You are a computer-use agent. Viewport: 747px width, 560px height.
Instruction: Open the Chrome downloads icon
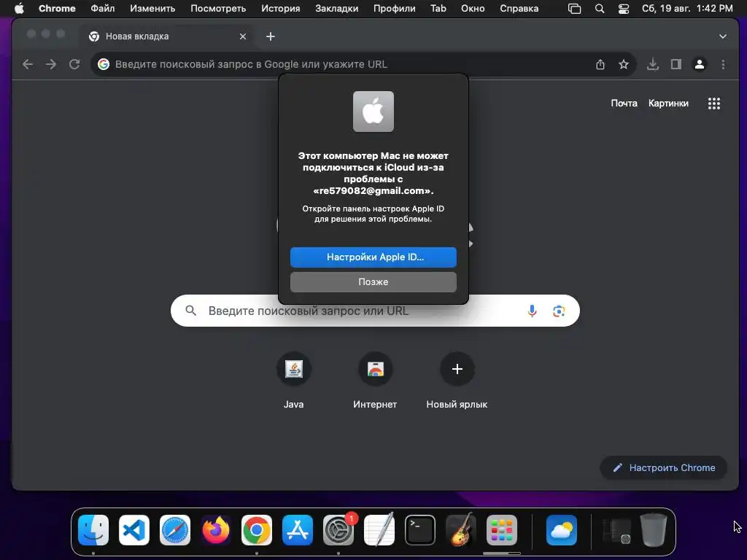(x=653, y=64)
